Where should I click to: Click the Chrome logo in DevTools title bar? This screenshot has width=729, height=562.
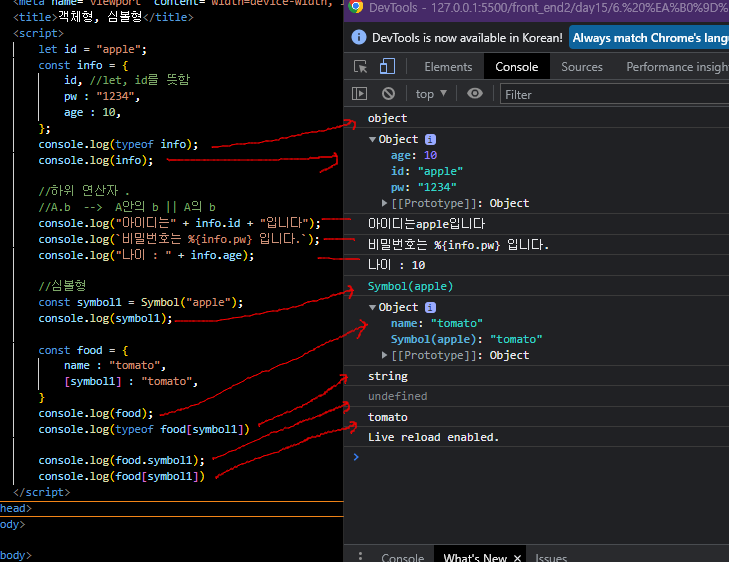(x=356, y=7)
